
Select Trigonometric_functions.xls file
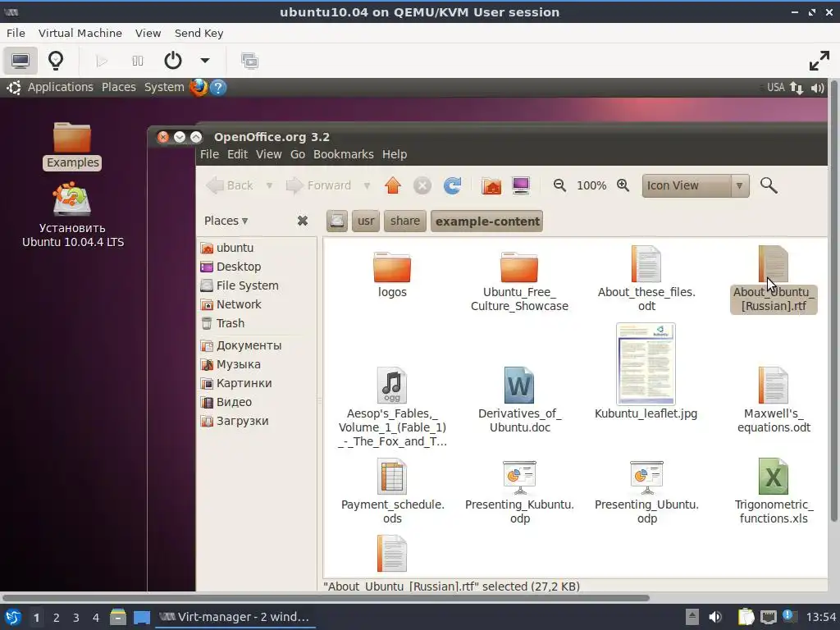click(773, 492)
